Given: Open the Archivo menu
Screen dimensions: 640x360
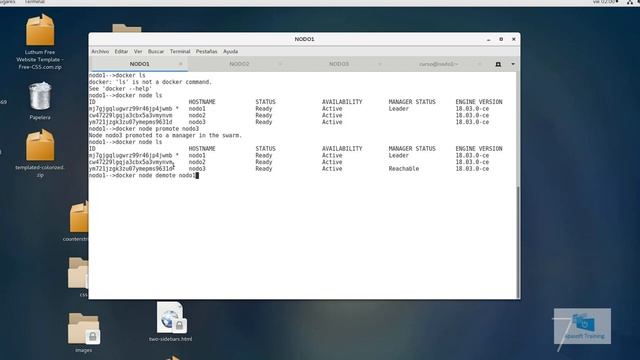Looking at the screenshot, I should (100, 51).
